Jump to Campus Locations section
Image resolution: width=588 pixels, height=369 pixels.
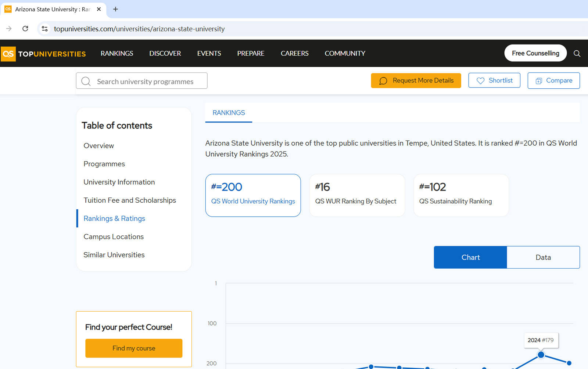click(114, 237)
